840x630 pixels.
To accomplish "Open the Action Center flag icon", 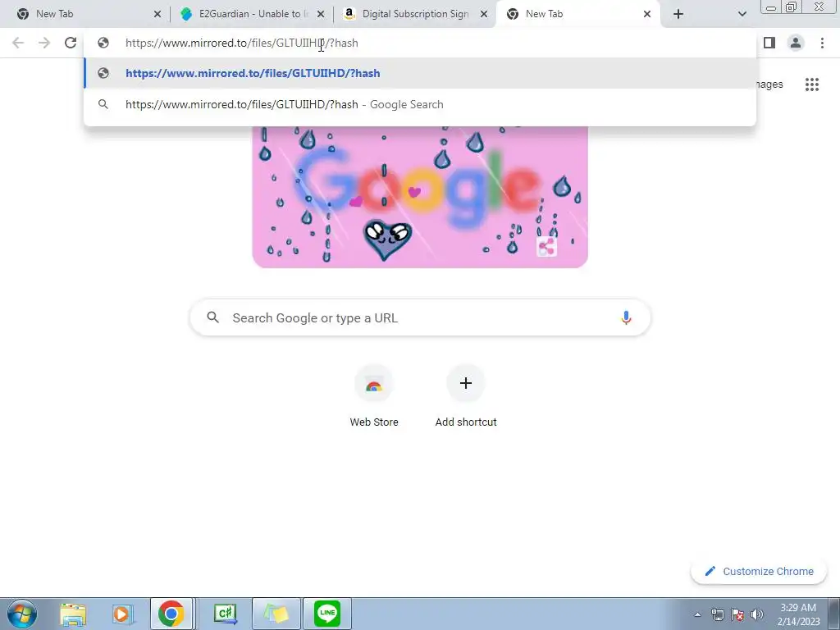I will [737, 614].
